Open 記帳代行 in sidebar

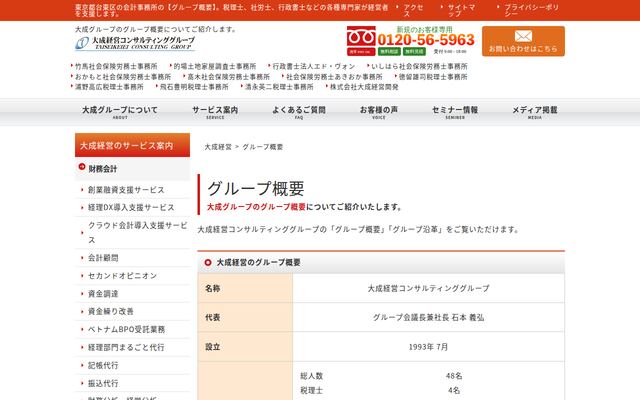(103, 365)
